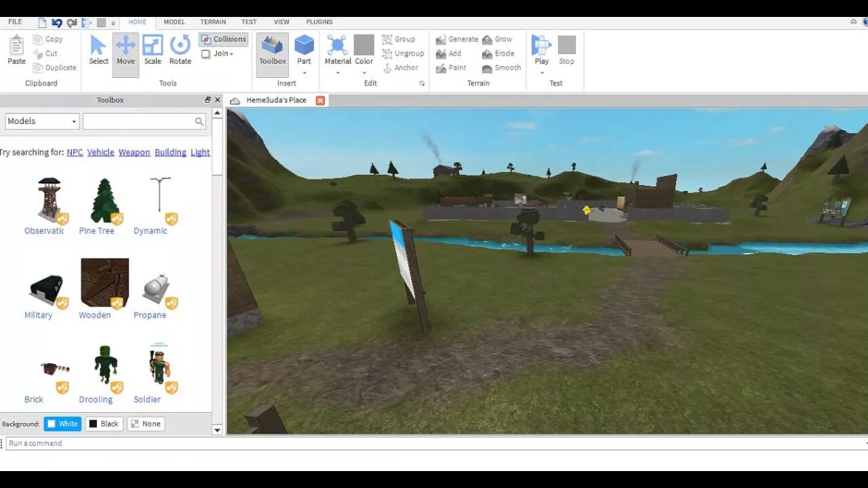Click the Building search suggestion link

tap(170, 152)
